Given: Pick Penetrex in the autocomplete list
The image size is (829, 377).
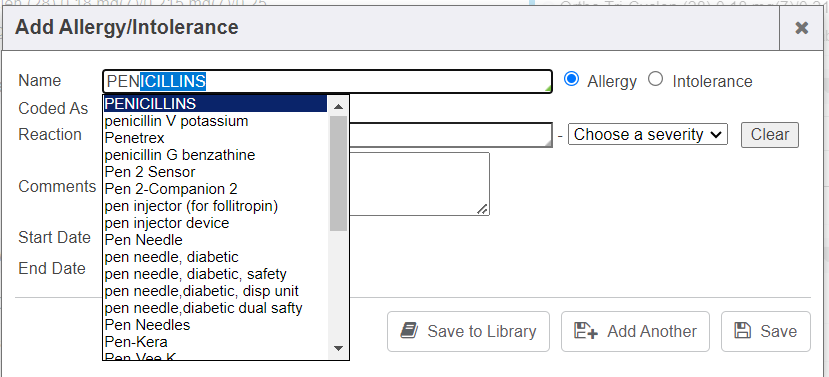Looking at the screenshot, I should (x=215, y=138).
